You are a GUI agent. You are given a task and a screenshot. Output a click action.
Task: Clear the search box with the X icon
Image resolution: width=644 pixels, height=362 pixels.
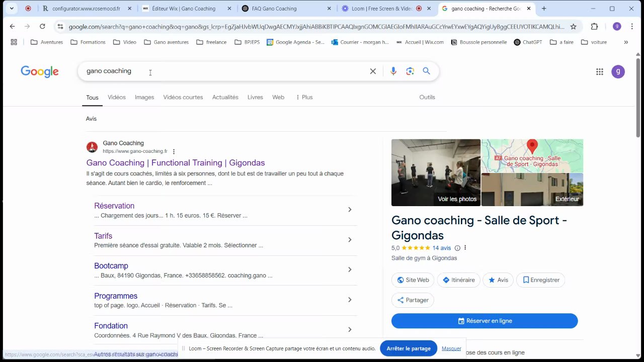coord(373,71)
